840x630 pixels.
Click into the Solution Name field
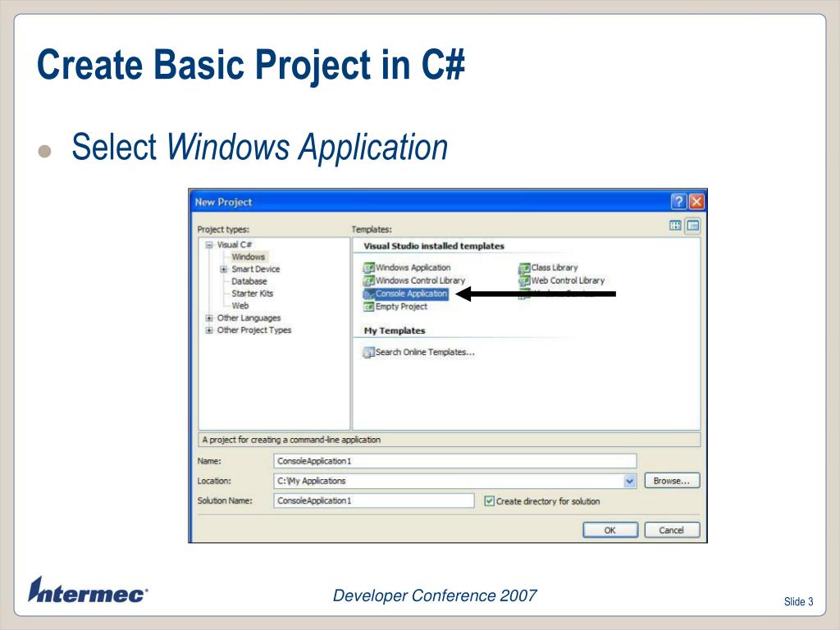tap(374, 501)
